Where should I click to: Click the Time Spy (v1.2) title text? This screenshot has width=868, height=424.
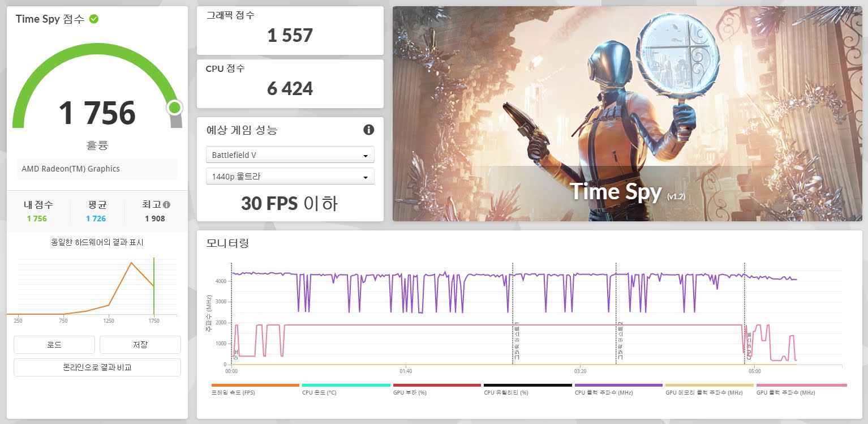coord(627,192)
